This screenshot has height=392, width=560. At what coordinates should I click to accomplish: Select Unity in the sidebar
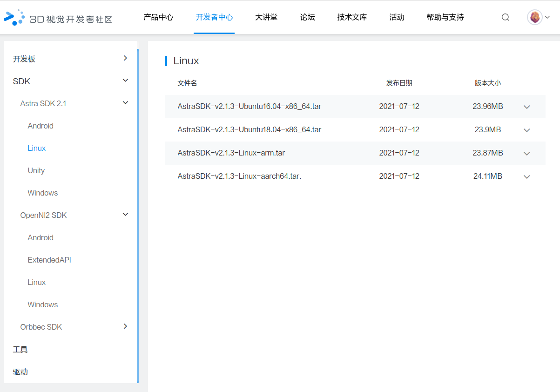click(36, 170)
